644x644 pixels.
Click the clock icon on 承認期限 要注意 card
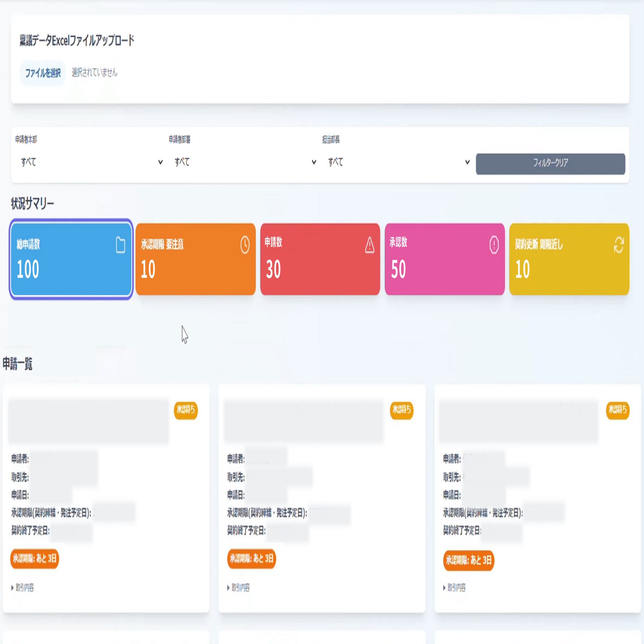coord(245,245)
